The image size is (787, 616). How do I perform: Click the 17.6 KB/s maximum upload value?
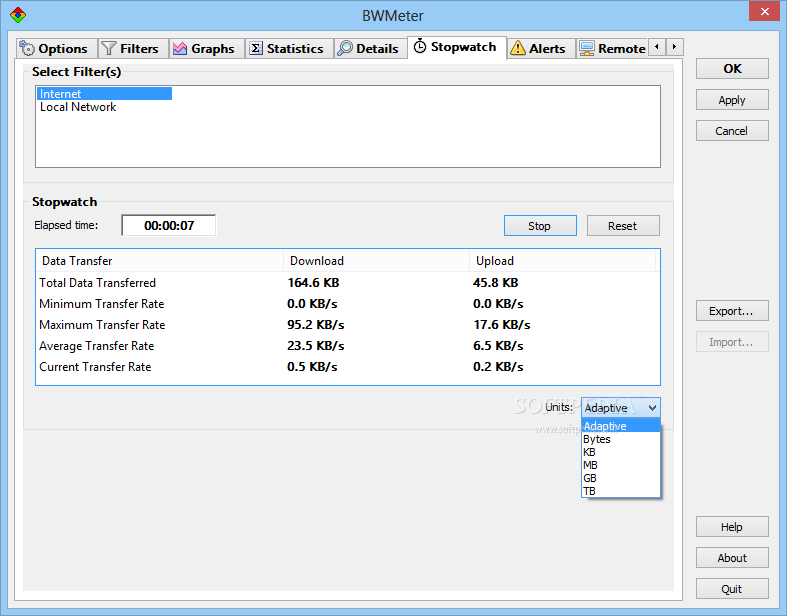pos(501,325)
